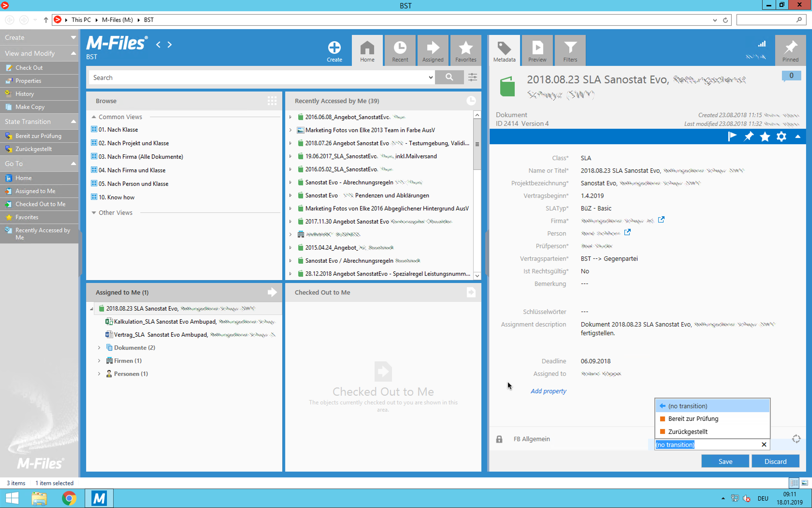Open the search history dropdown arrow

430,78
